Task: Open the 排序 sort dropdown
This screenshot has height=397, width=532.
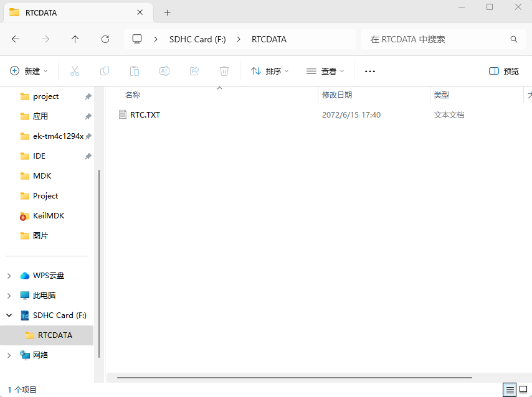Action: 270,72
